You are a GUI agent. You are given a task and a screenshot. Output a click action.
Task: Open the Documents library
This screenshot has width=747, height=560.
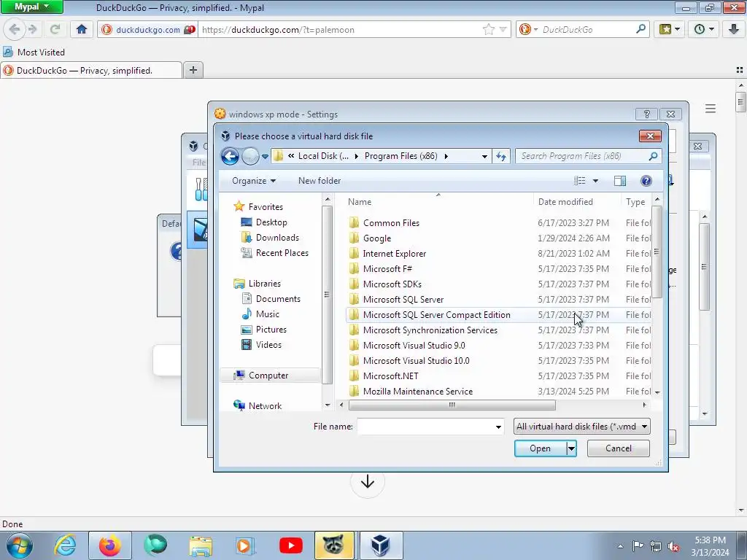278,298
